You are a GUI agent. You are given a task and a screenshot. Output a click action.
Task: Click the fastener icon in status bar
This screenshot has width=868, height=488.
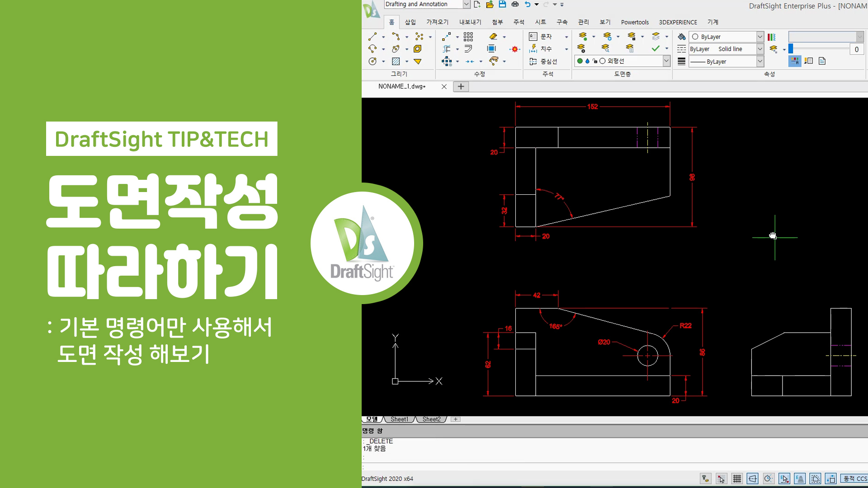point(706,479)
